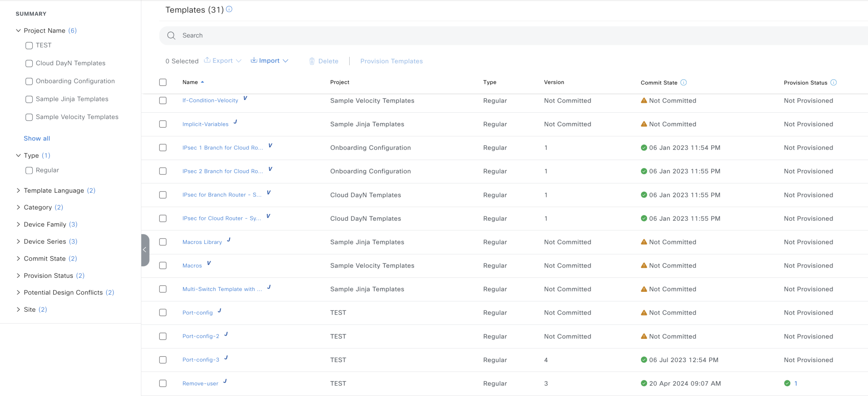The width and height of the screenshot is (868, 396).
Task: Open the Macros Library template
Action: 202,242
